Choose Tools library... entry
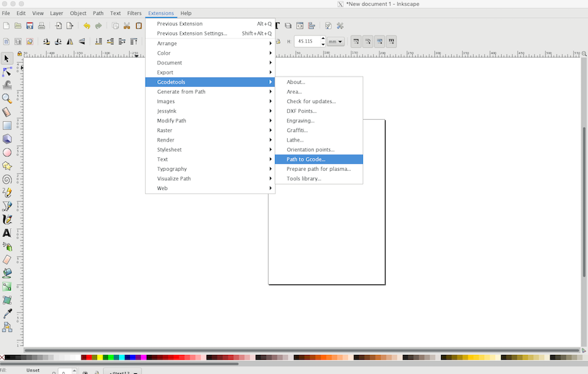 point(319,178)
